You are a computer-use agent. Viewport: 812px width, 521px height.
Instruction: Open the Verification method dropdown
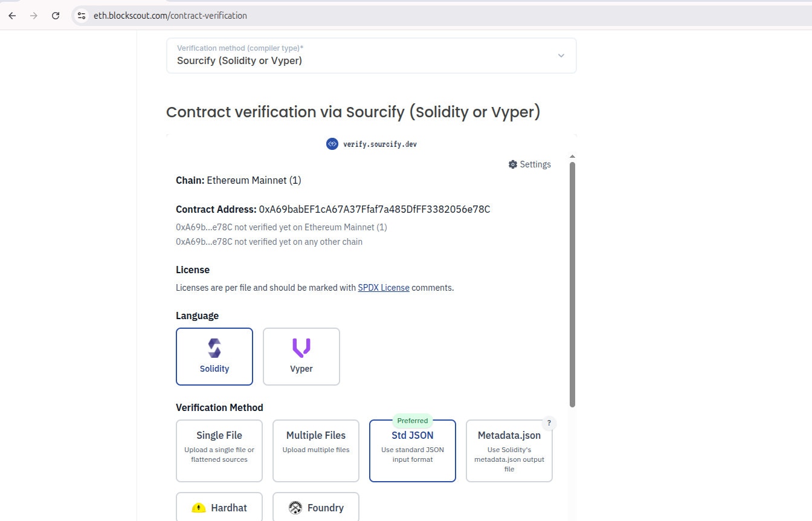coord(372,56)
